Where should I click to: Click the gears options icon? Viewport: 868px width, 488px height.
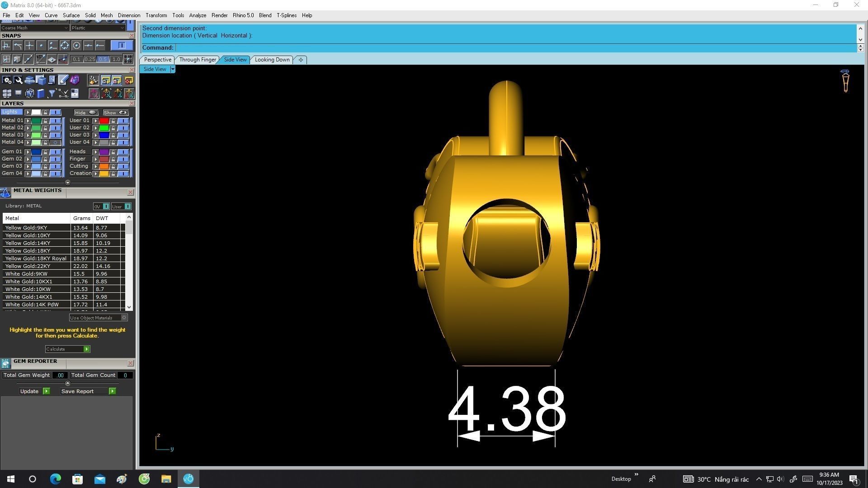(x=7, y=80)
